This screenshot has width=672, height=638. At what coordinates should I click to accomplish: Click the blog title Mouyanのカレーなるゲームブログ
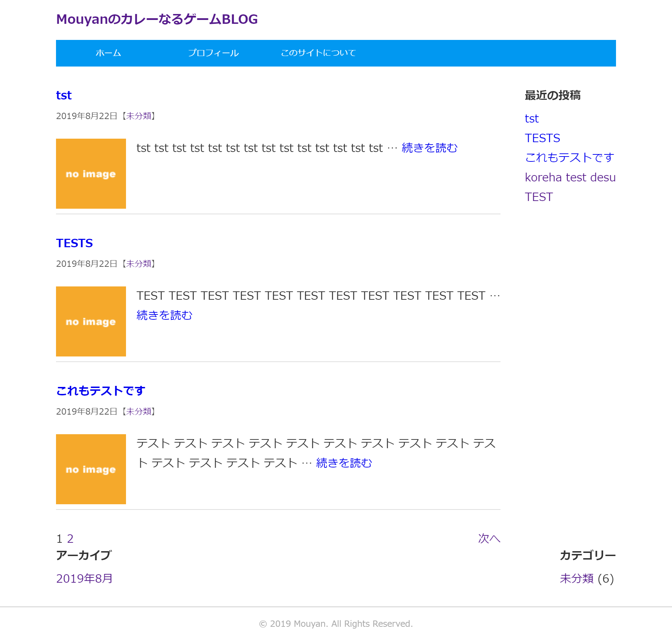coord(157,19)
